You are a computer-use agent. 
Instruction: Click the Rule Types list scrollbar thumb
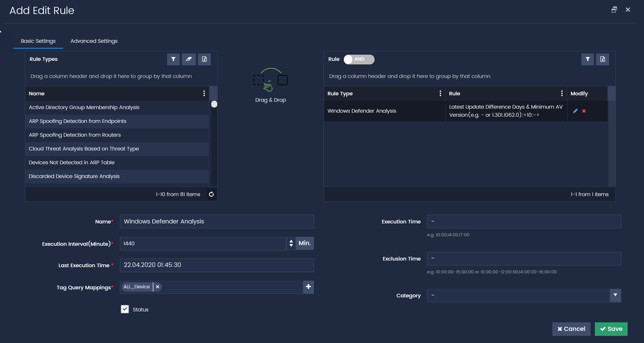[x=214, y=104]
